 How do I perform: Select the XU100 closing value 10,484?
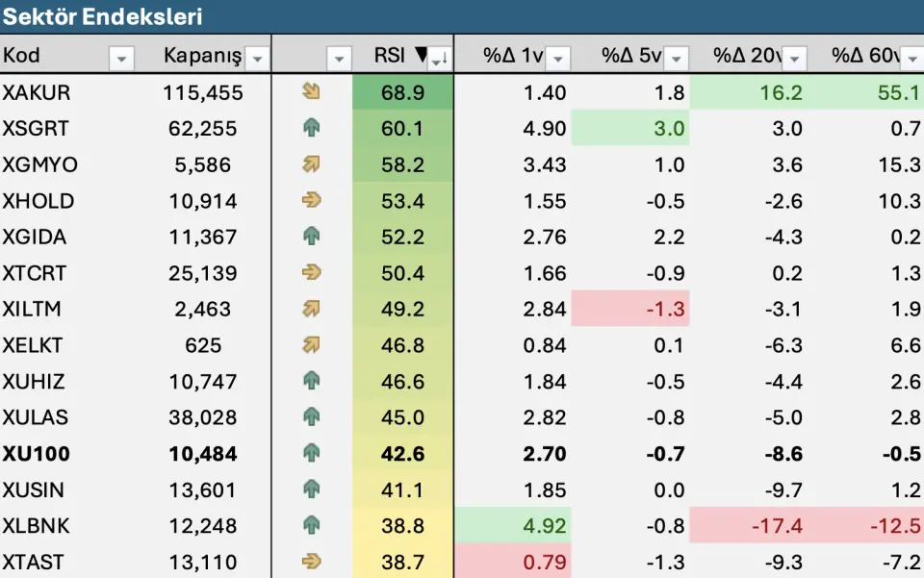click(x=203, y=453)
